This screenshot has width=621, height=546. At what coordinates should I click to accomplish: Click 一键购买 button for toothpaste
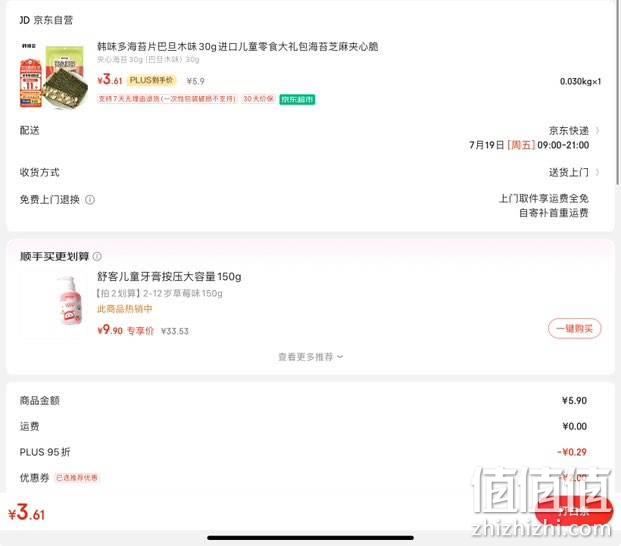tap(574, 329)
